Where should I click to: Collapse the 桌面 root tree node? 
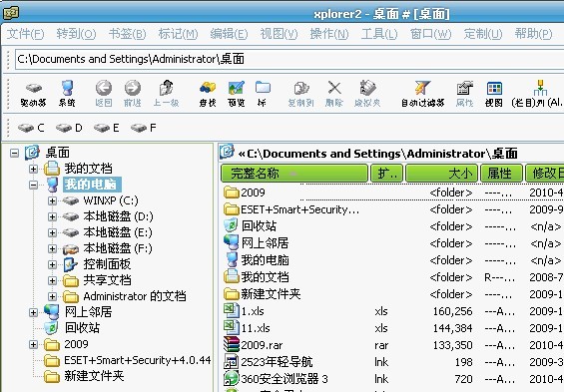14,153
